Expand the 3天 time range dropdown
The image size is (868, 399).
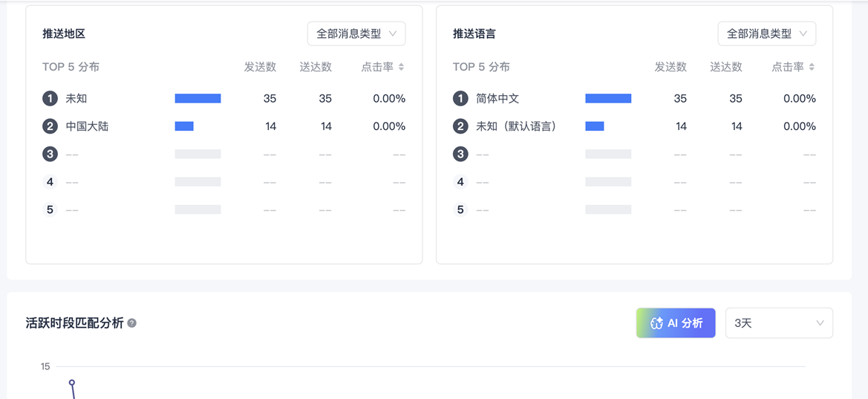click(778, 323)
